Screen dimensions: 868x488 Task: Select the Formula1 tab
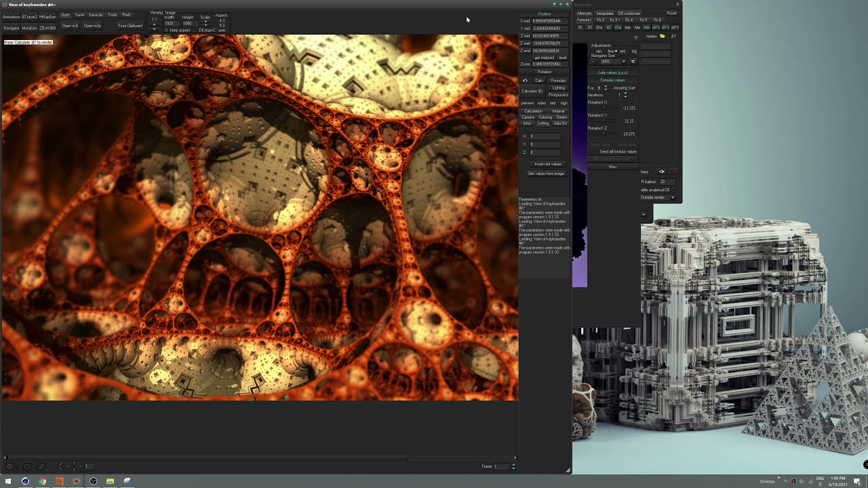coord(584,20)
